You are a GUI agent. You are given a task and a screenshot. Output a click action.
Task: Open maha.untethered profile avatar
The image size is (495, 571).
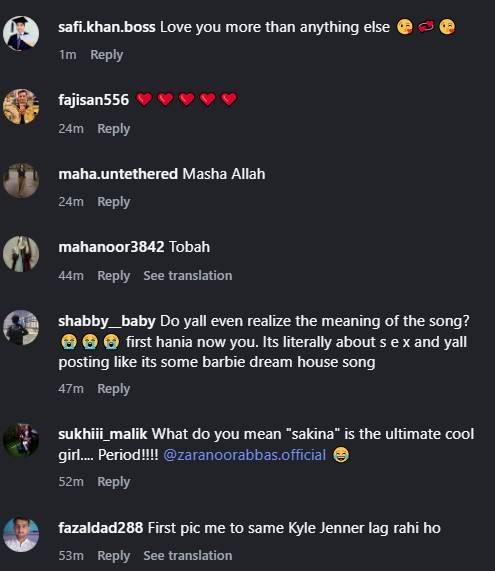point(21,180)
